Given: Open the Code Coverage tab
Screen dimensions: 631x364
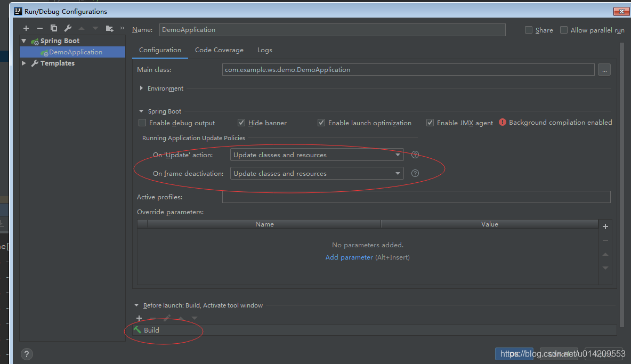Looking at the screenshot, I should click(220, 50).
